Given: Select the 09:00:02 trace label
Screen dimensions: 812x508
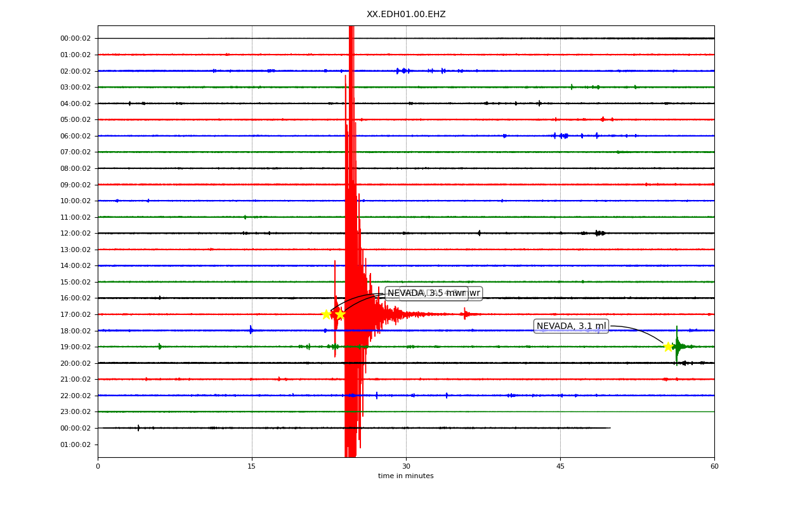Looking at the screenshot, I should click(75, 185).
